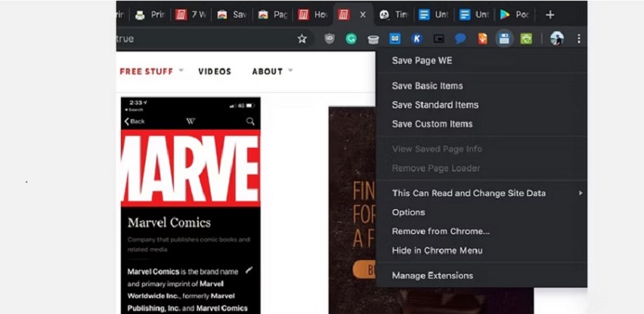Click the dark ad banner image
Image resolution: width=644 pixels, height=314 pixels.
[352, 211]
